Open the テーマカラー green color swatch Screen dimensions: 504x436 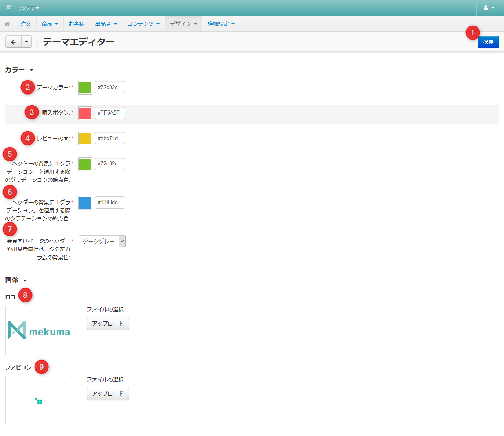(85, 88)
